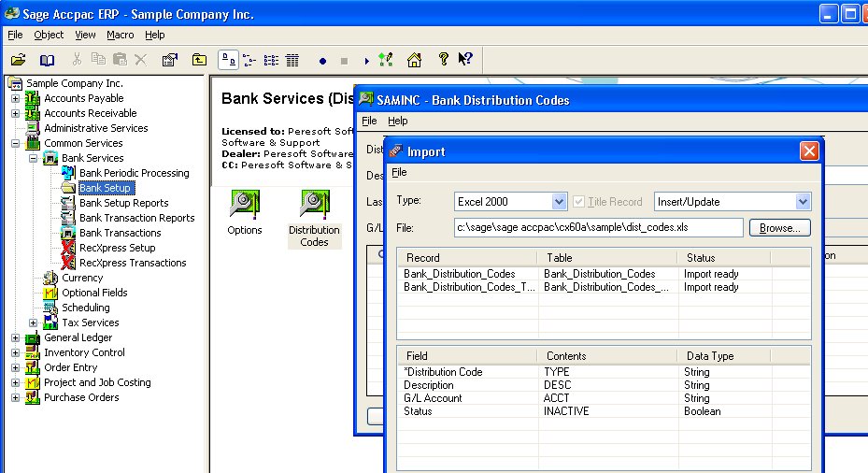Switch to details view toolbar icon
868x473 pixels.
pos(292,60)
